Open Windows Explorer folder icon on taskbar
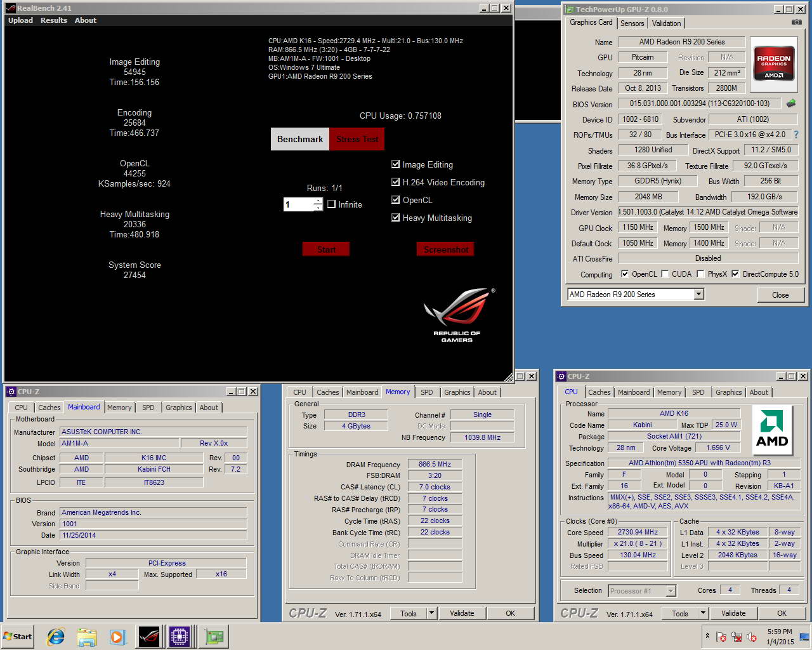Image resolution: width=812 pixels, height=650 pixels. [x=87, y=637]
